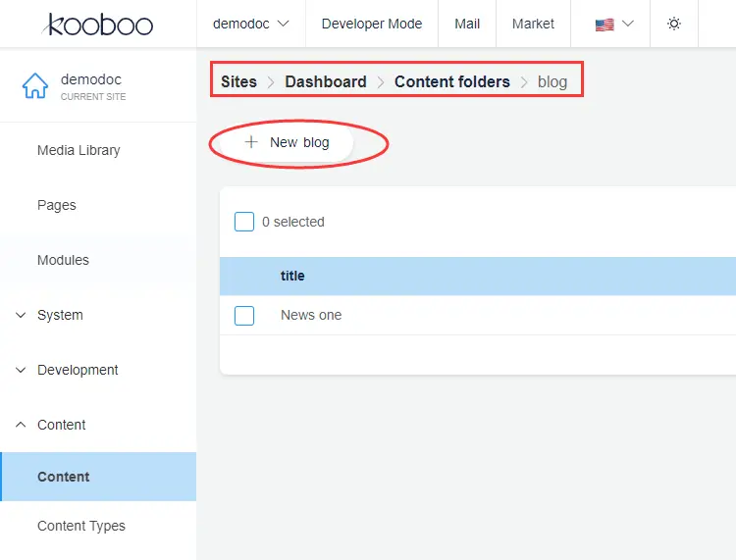This screenshot has height=560, width=736.
Task: Open the demodoc site dropdown
Action: pyautogui.click(x=251, y=24)
